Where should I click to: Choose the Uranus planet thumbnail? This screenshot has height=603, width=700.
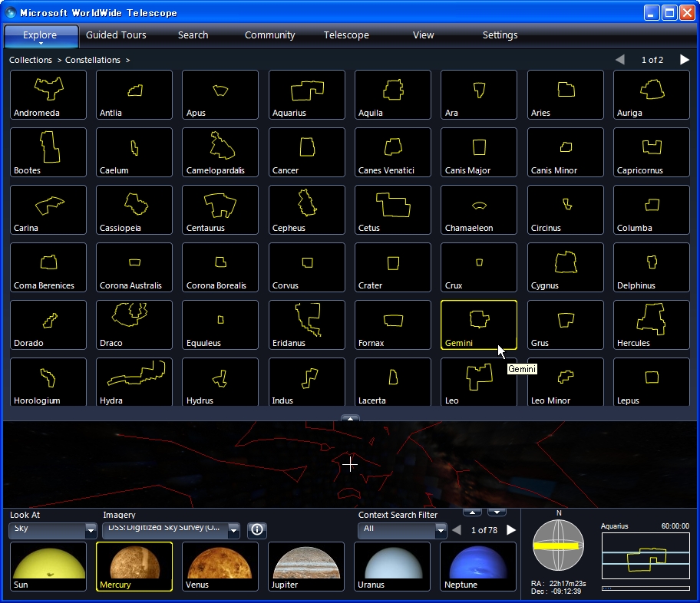pyautogui.click(x=392, y=566)
